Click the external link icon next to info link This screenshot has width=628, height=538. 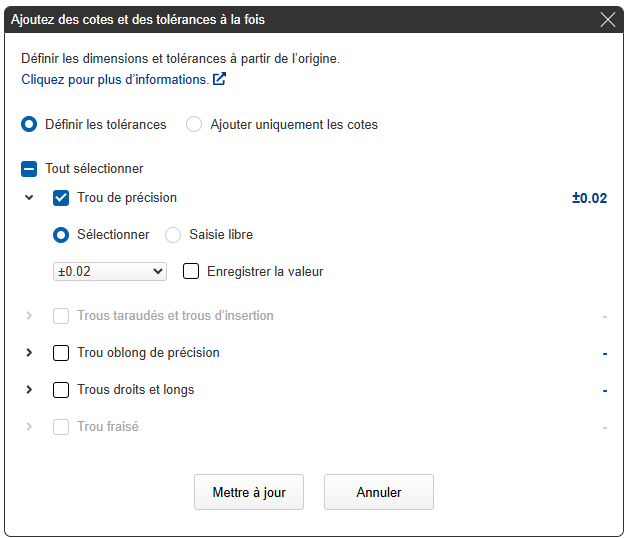pos(219,79)
